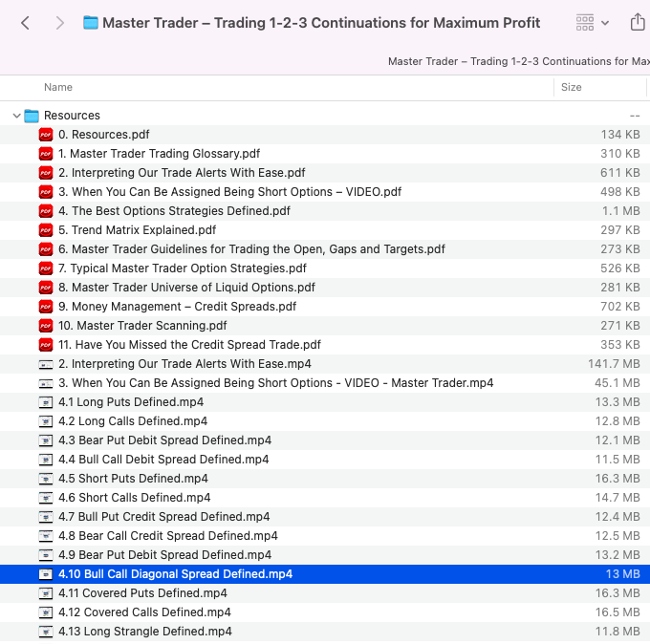The width and height of the screenshot is (650, 644).
Task: Click the 1.1 MB size value
Action: pyautogui.click(x=621, y=211)
